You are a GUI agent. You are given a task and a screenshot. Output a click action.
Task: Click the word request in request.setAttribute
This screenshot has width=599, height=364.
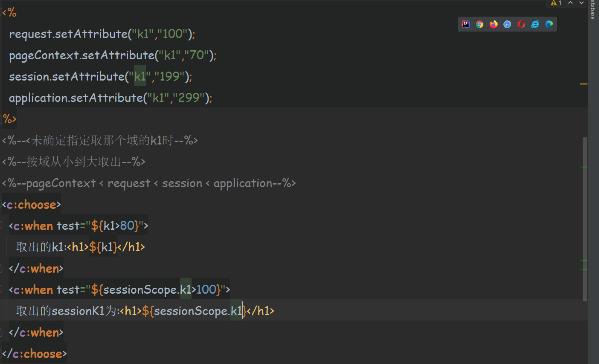tap(31, 34)
